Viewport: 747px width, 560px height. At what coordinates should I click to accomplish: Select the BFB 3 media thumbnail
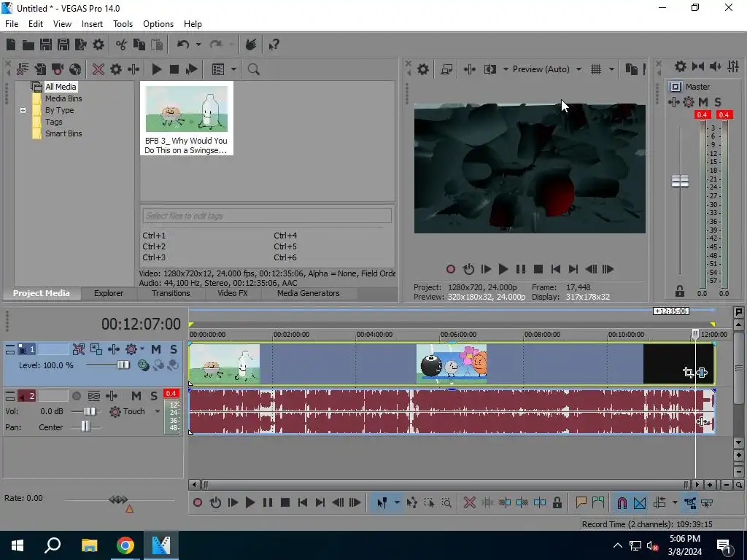(x=186, y=118)
